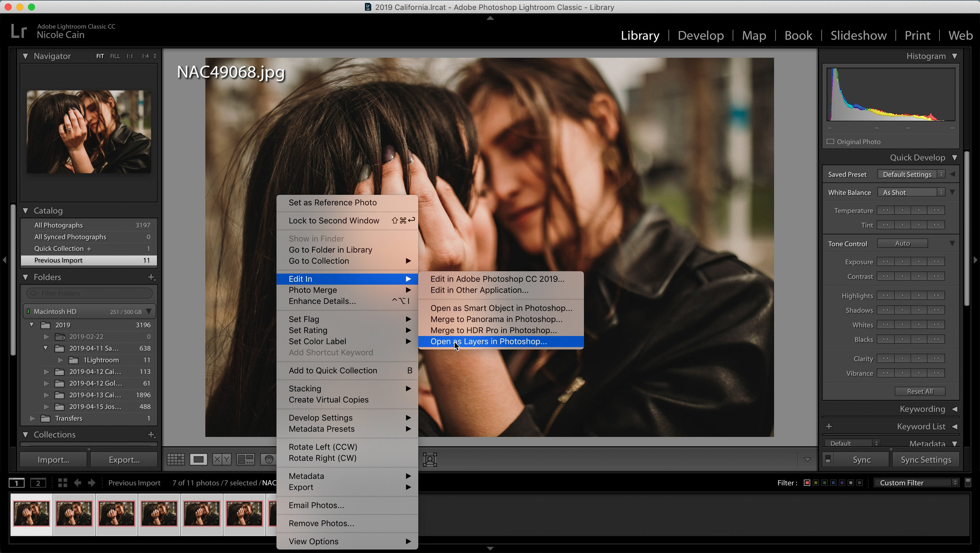The image size is (980, 553).
Task: Select Open as Layers in Photoshop
Action: click(488, 341)
